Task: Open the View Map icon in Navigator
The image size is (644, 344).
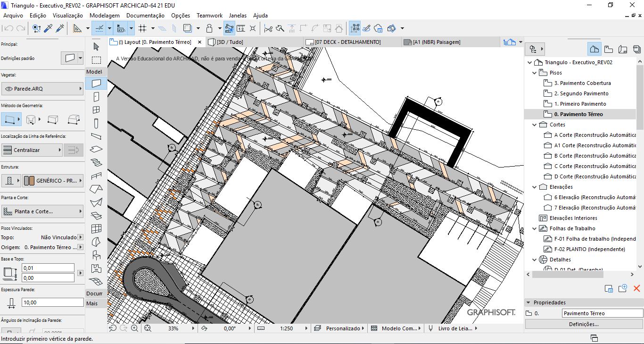Action: 609,49
